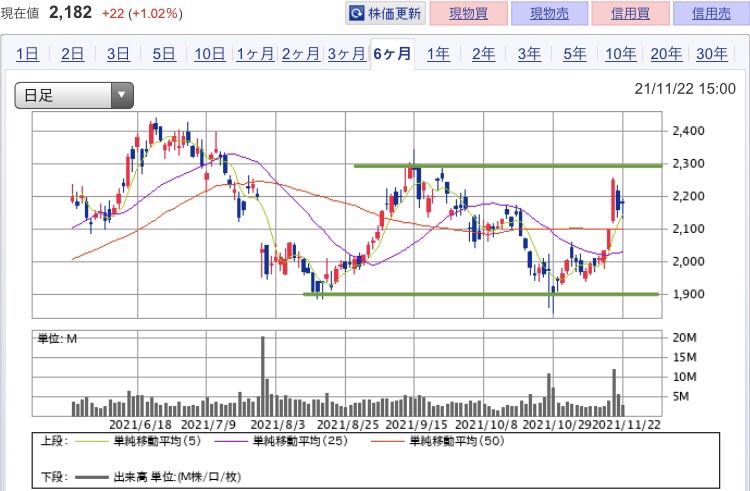The image size is (750, 491).
Task: Click the 単位: M label in volume chart
Action: pyautogui.click(x=57, y=338)
